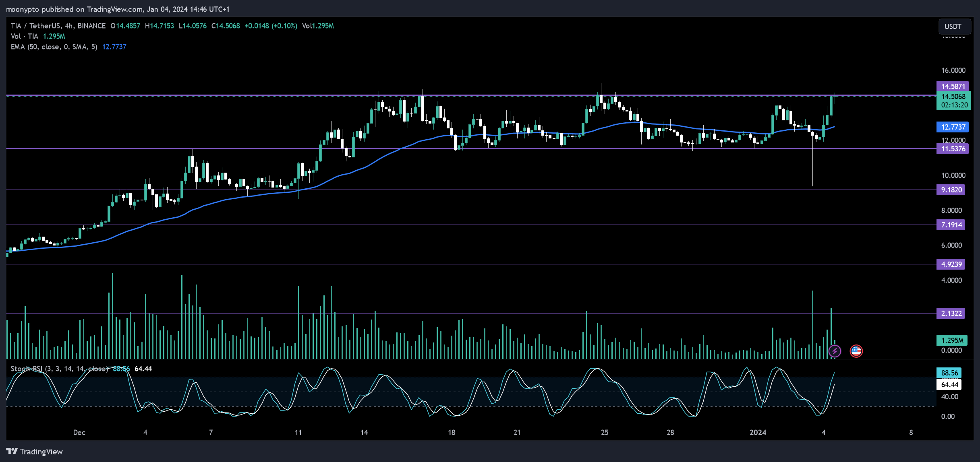Click the TIA / TetherUS symbol title
This screenshot has width=980, height=462.
coord(58,26)
